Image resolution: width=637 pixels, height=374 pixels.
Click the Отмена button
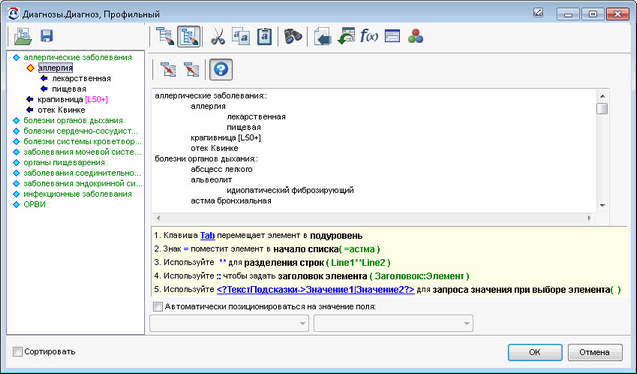tap(595, 352)
